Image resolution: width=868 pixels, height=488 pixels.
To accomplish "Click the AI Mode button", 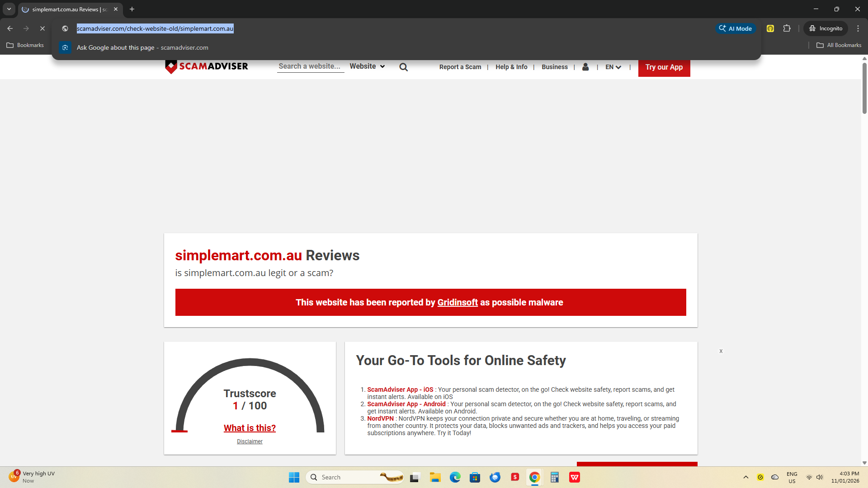I will [x=736, y=28].
